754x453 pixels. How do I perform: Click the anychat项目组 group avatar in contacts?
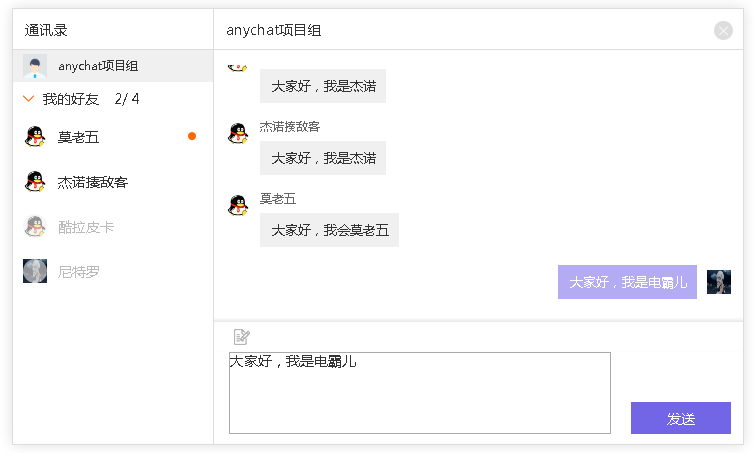(x=35, y=66)
